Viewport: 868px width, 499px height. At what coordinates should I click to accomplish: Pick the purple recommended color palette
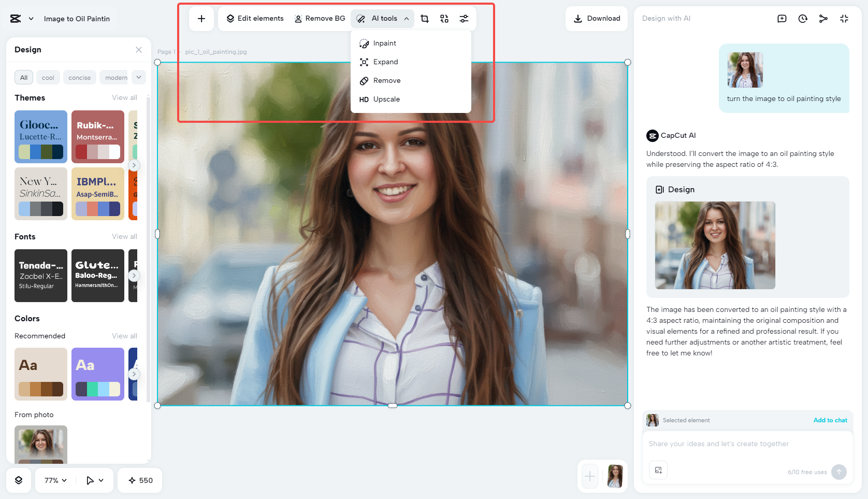pos(97,374)
